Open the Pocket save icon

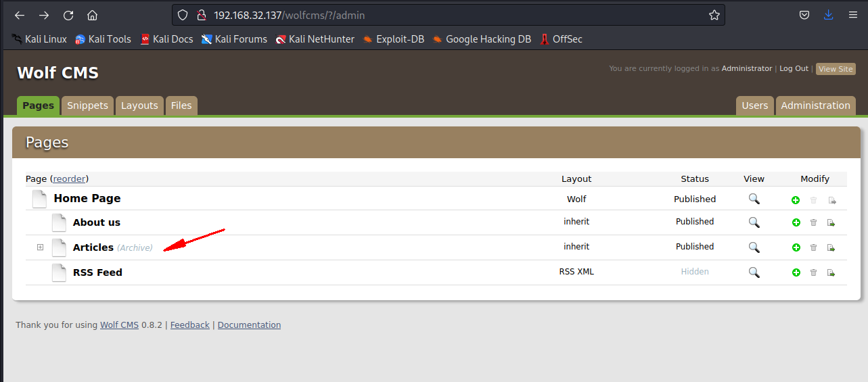(x=804, y=15)
